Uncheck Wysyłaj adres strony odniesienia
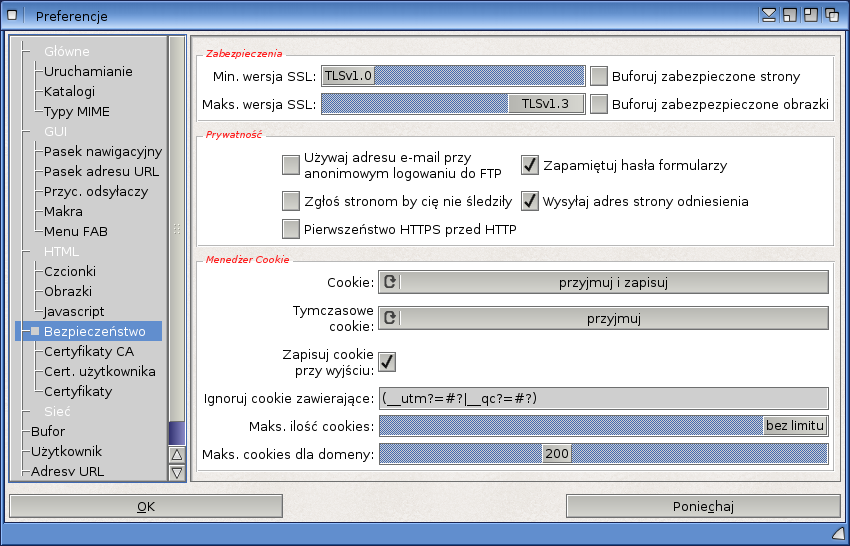Screen dimensions: 850x546 coord(530,201)
